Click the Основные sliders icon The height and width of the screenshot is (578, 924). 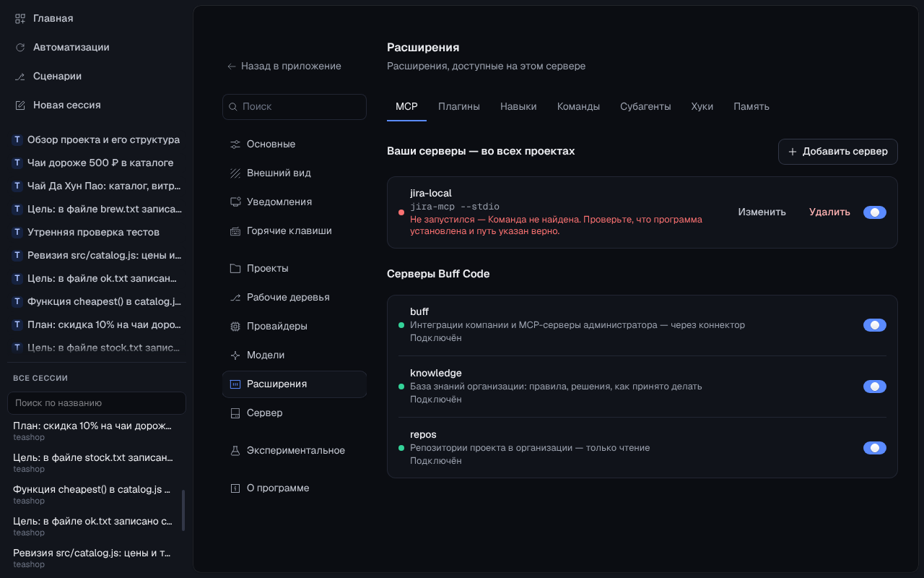click(x=235, y=144)
